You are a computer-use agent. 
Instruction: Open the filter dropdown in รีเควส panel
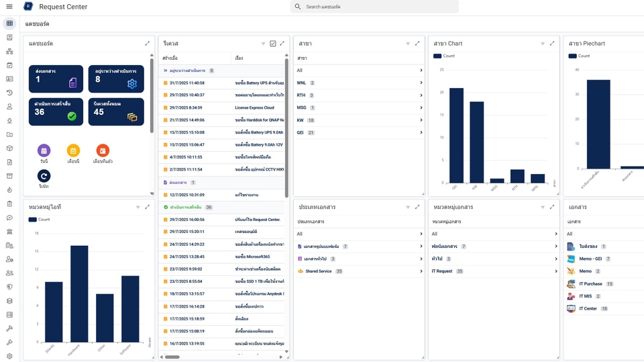point(264,44)
